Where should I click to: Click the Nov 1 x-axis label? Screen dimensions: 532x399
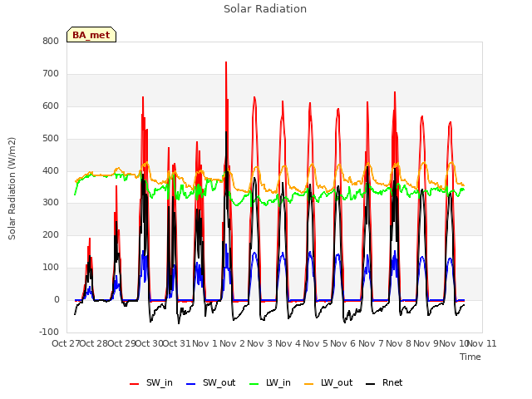tap(205, 343)
